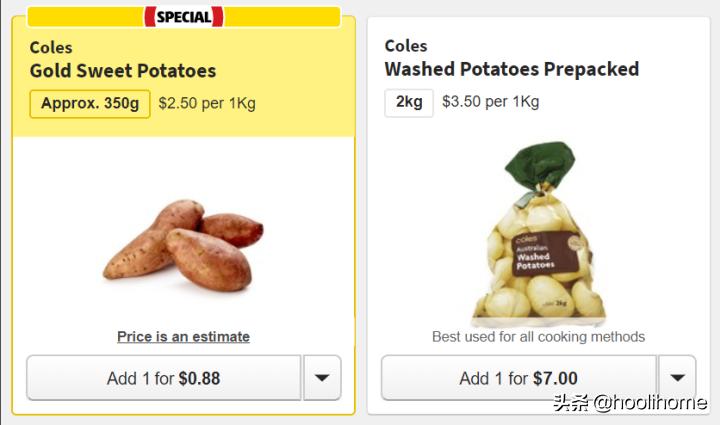Click the $3.50 per 1Kg unit price
The height and width of the screenshot is (425, 720).
tap(490, 102)
